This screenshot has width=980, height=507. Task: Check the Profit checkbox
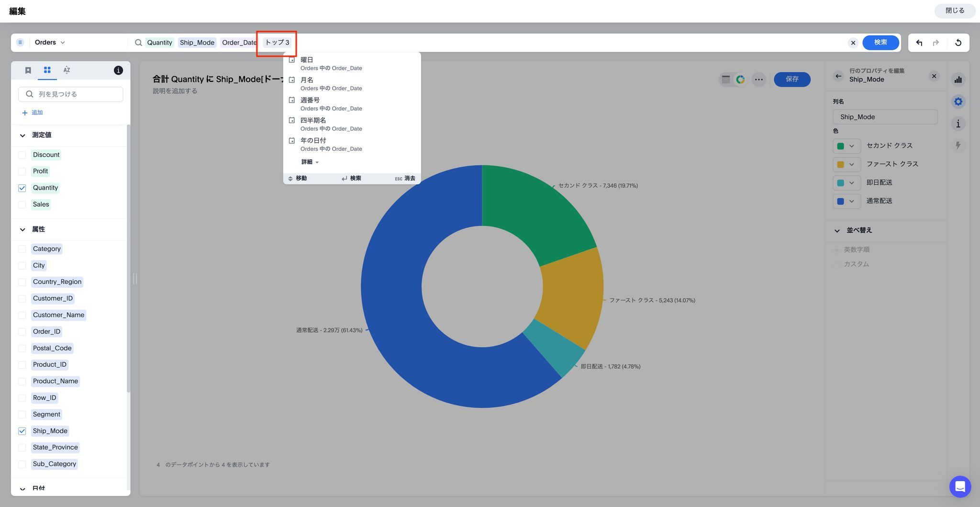[x=22, y=171]
